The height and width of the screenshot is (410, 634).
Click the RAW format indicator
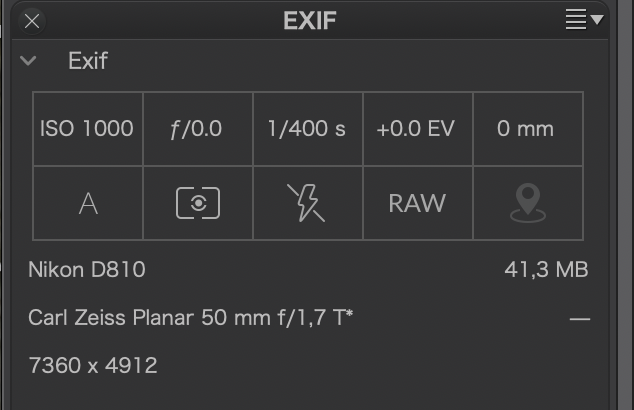[417, 203]
